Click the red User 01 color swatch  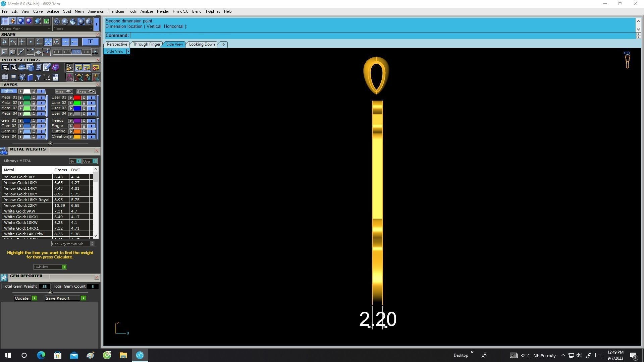pyautogui.click(x=77, y=98)
